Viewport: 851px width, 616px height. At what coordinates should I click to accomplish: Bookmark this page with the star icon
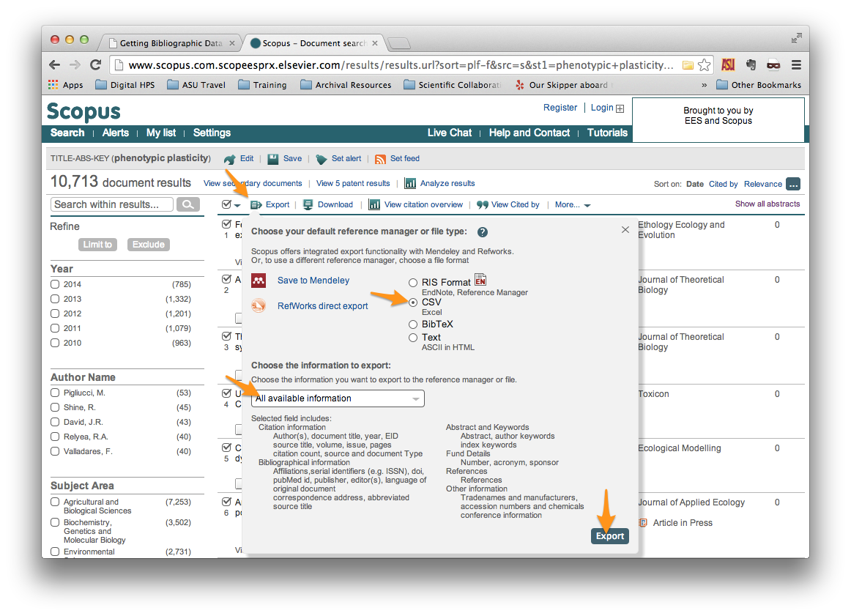pos(704,65)
